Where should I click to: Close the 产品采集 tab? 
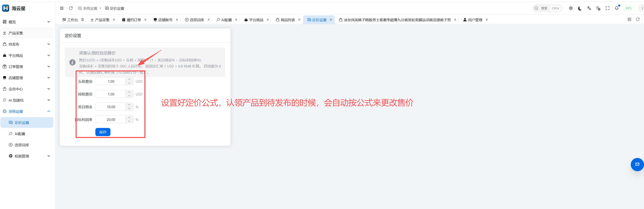tap(114, 20)
